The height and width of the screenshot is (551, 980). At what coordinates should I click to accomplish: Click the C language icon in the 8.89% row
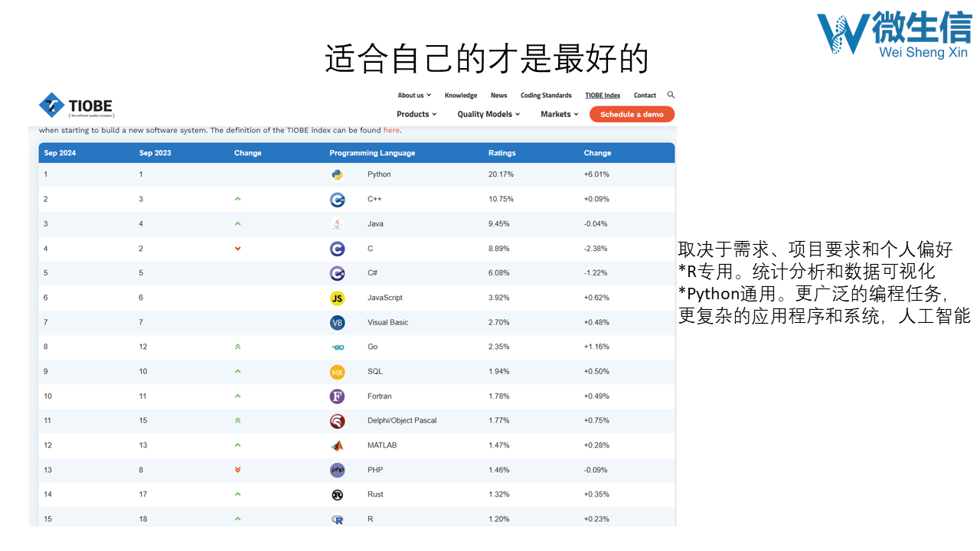(x=337, y=249)
